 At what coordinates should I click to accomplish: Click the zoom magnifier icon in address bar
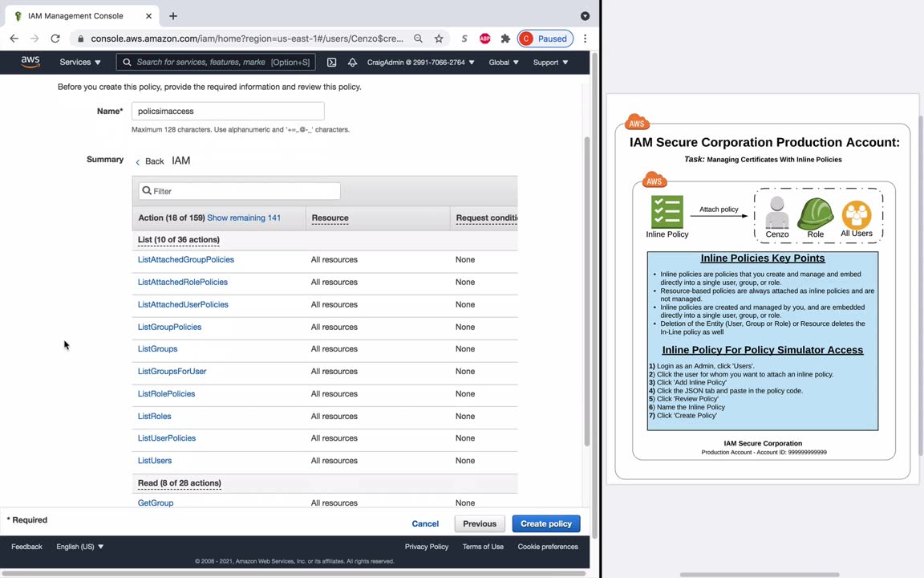click(418, 39)
